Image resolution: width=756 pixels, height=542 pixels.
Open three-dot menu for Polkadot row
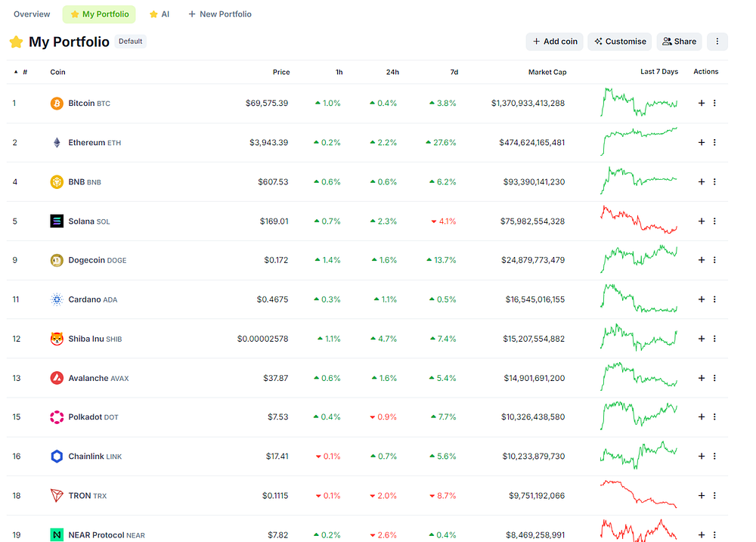pyautogui.click(x=714, y=417)
